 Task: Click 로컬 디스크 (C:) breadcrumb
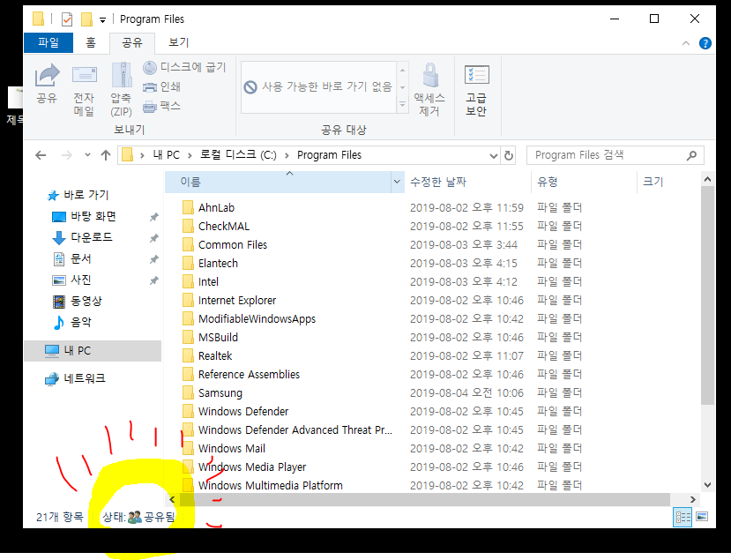(x=238, y=155)
